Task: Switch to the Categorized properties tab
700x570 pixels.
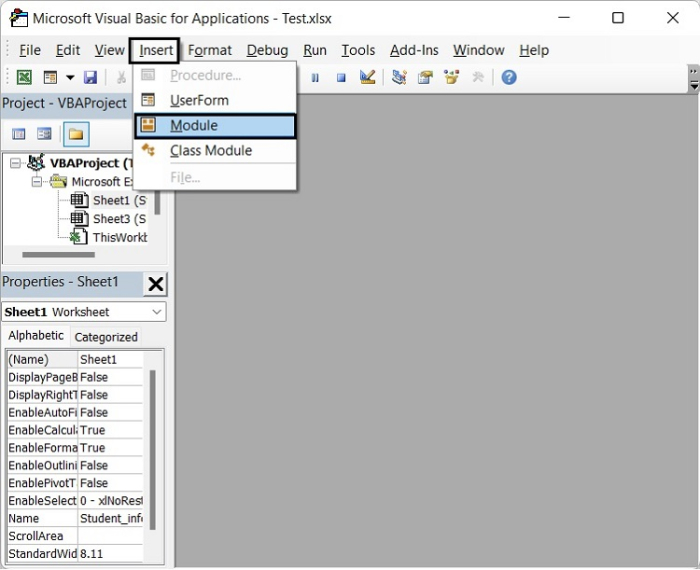Action: coord(106,337)
